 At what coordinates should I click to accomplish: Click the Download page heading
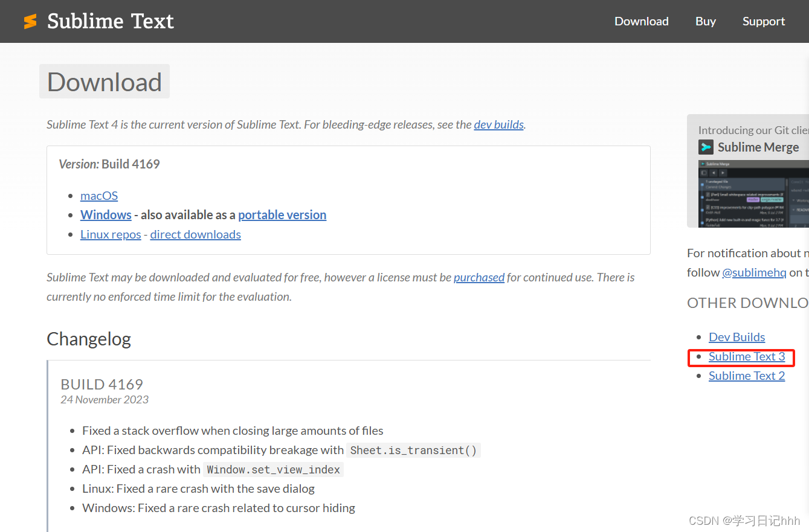[105, 82]
